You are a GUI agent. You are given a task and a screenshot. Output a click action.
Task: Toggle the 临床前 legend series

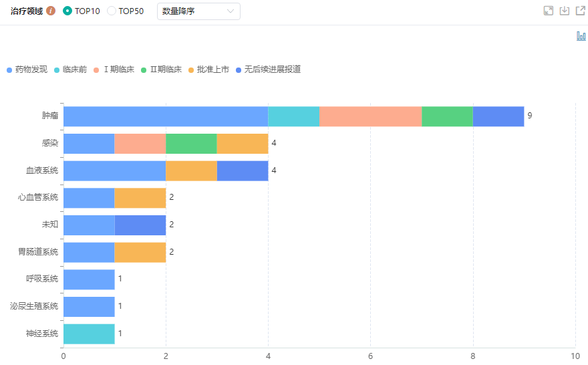(70, 70)
